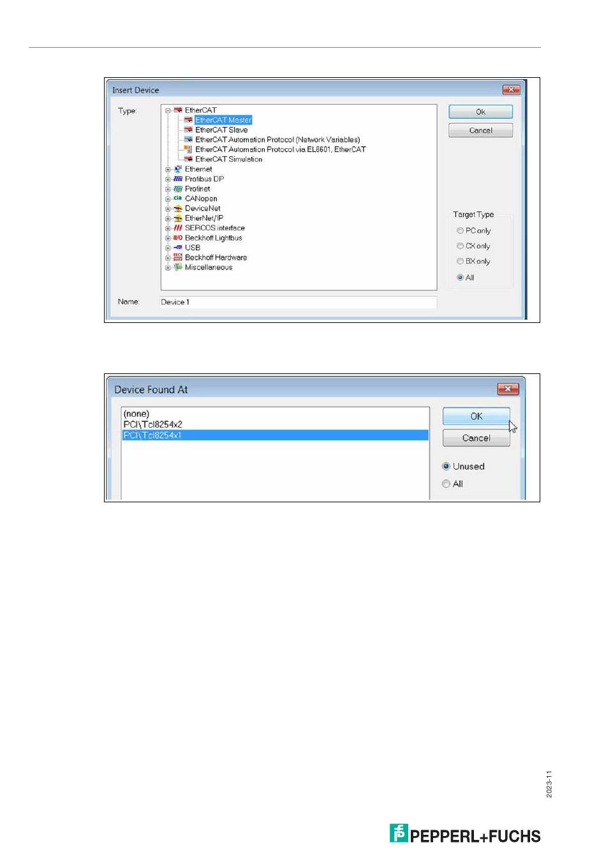Select the Beckhoff Hardware label
This screenshot has width=606, height=868.
[216, 257]
